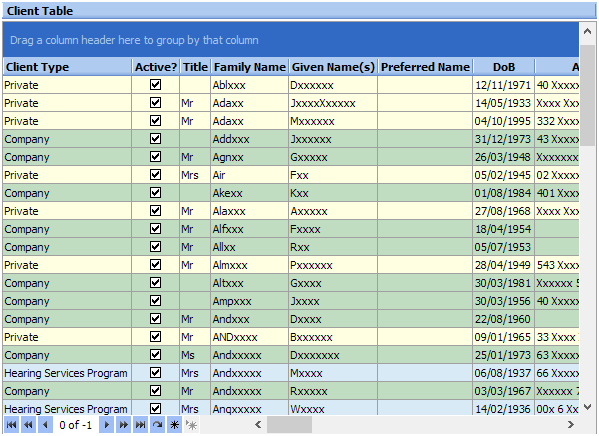Click the horizontal scrollbar thumb
This screenshot has height=436, width=599.
click(289, 425)
